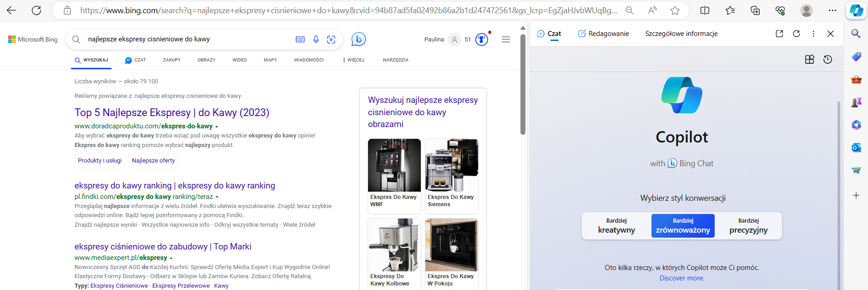The image size is (868, 290).
Task: Open the address bar zoom control
Action: (x=630, y=10)
